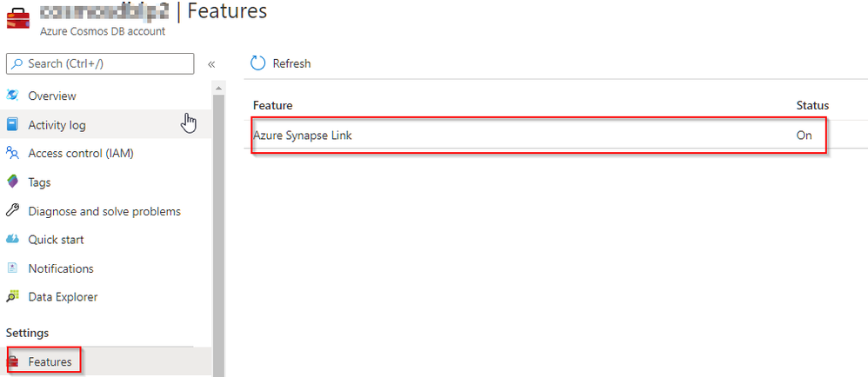The height and width of the screenshot is (377, 868).
Task: Click the Diagnose and solve problems wrench icon
Action: (12, 211)
